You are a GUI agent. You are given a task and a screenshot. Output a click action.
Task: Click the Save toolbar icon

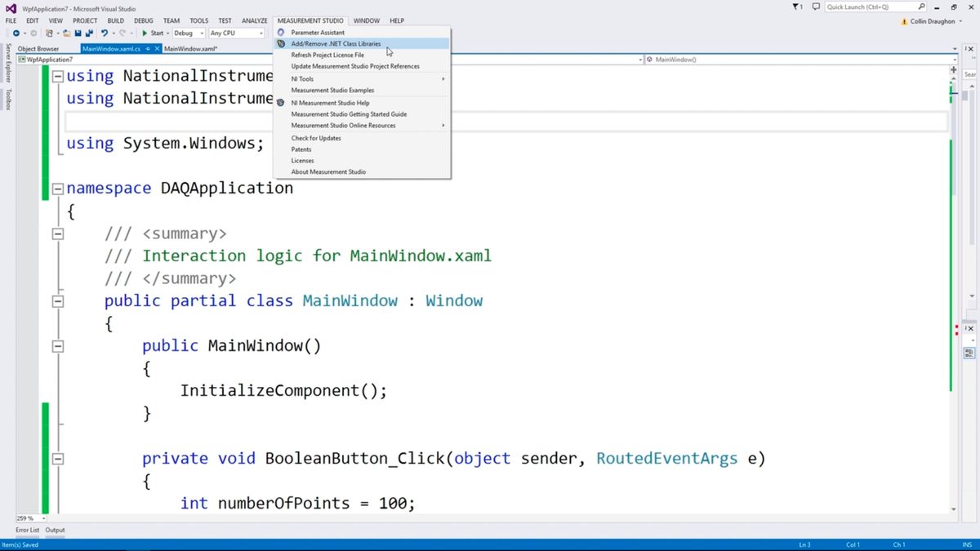pyautogui.click(x=78, y=33)
